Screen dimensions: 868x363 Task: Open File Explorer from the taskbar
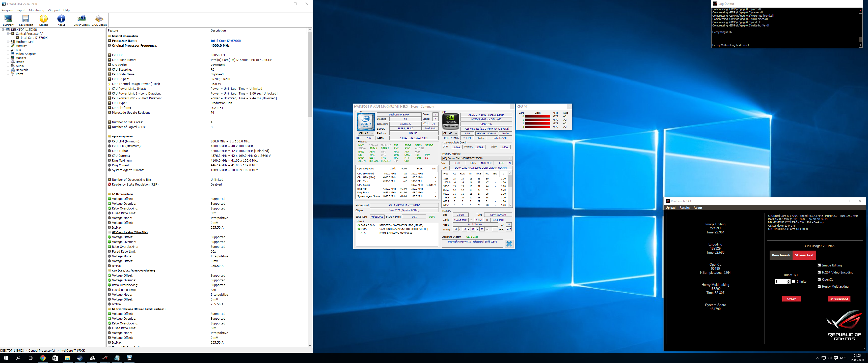[67, 358]
